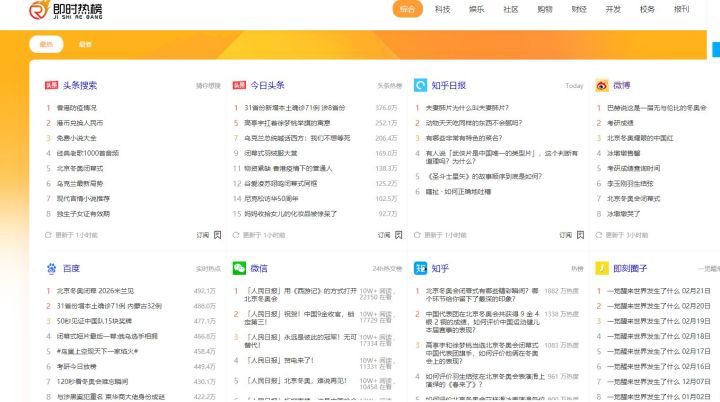Select the second tab in orange banner
This screenshot has height=402, width=720.
click(x=85, y=44)
